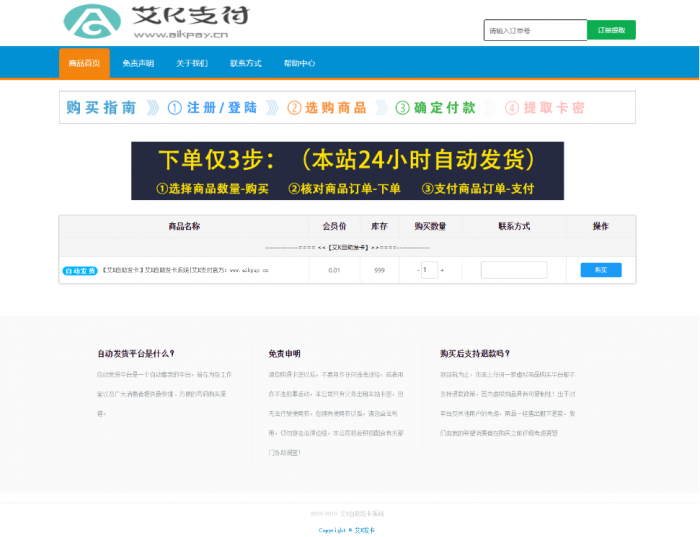This screenshot has height=537, width=700.
Task: Click the purchase quantity number field
Action: pos(429,270)
